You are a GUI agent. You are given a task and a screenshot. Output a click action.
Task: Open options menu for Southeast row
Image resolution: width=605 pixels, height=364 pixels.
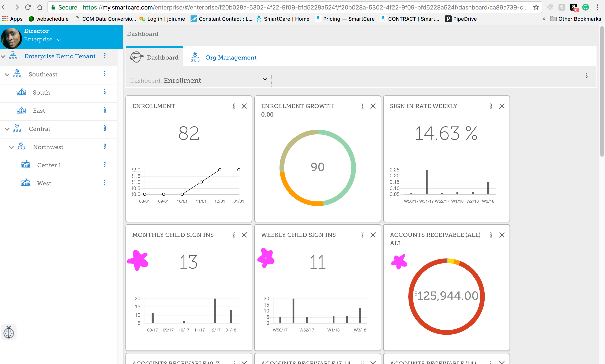(x=105, y=74)
